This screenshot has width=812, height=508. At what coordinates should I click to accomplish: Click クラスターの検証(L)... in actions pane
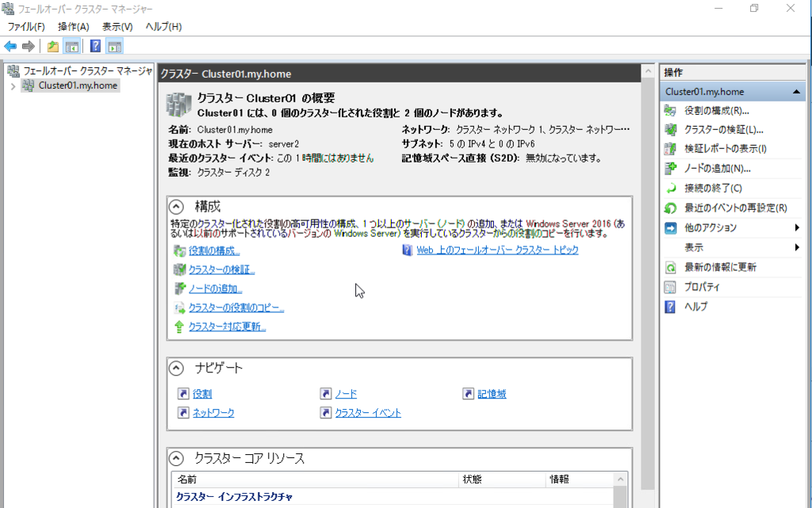click(x=723, y=130)
